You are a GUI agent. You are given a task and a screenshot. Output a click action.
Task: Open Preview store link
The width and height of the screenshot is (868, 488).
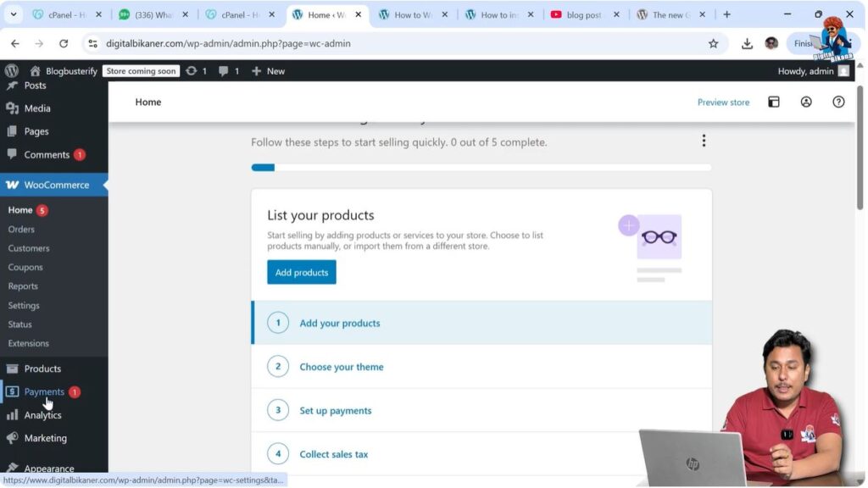[x=722, y=102]
